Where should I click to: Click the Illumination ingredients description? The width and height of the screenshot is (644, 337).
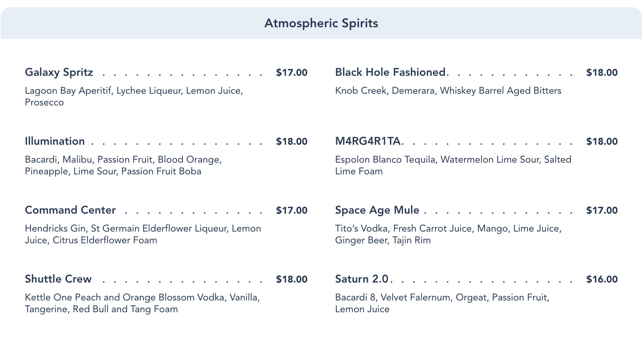pyautogui.click(x=123, y=165)
